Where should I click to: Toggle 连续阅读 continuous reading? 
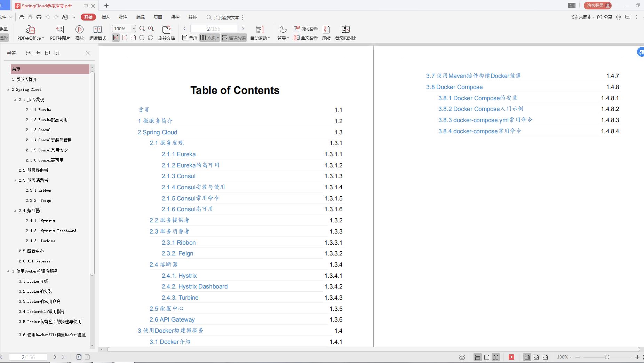coord(234,38)
